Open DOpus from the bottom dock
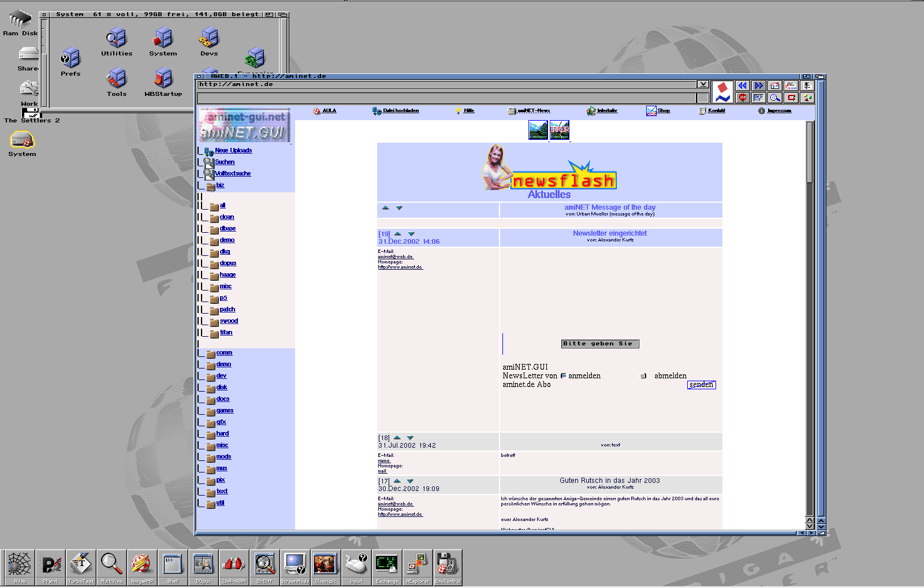Screen dimensions: 924x588 coord(203,565)
